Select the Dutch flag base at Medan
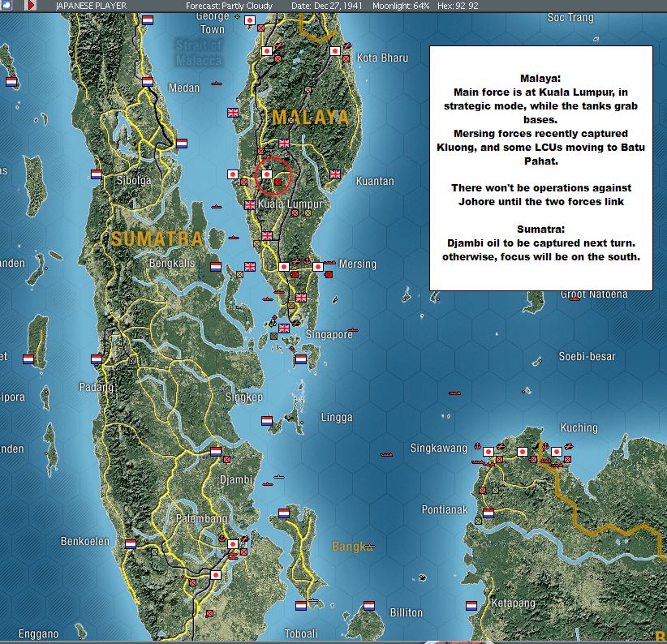This screenshot has width=667, height=644. 148,82
